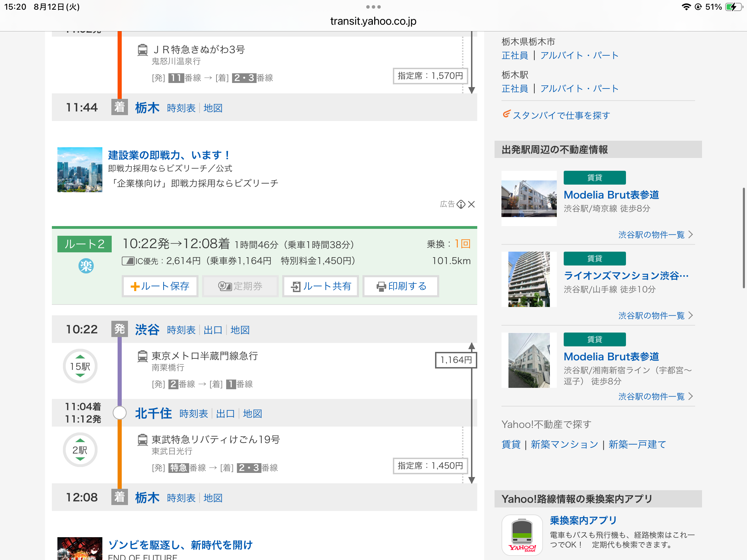Click the 新築マンション link
747x560 pixels.
click(x=564, y=445)
